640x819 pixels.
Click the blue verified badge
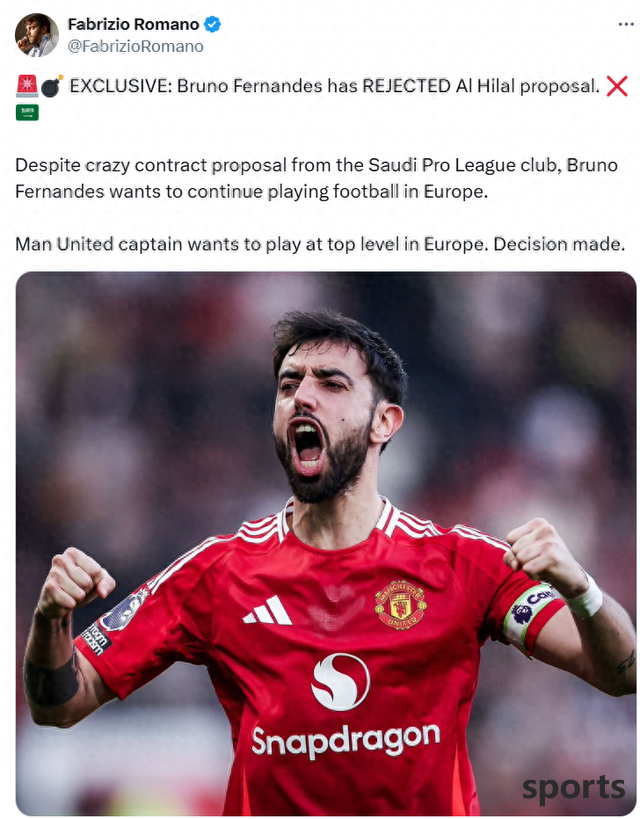pos(212,24)
